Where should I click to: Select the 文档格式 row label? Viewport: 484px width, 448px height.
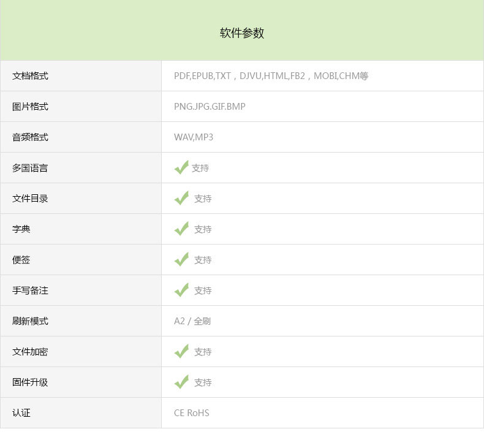(30, 76)
